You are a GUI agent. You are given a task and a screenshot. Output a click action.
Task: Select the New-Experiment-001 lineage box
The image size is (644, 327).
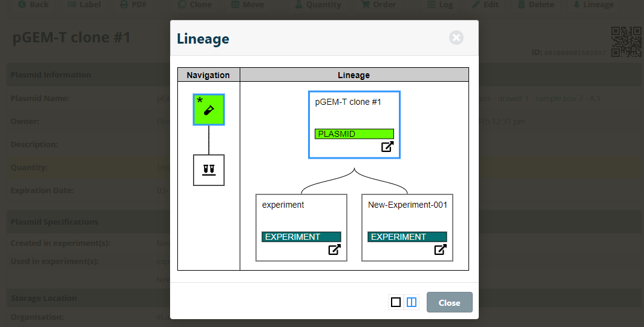click(x=407, y=228)
